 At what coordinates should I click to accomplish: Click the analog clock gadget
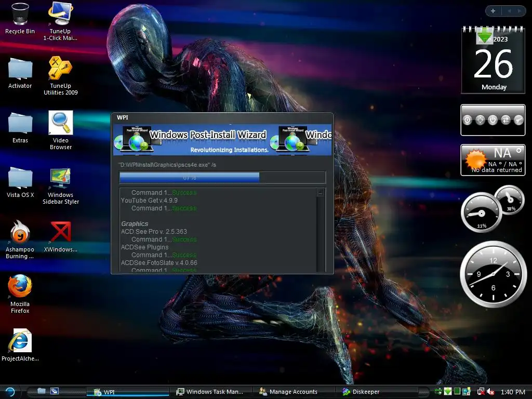(x=493, y=274)
